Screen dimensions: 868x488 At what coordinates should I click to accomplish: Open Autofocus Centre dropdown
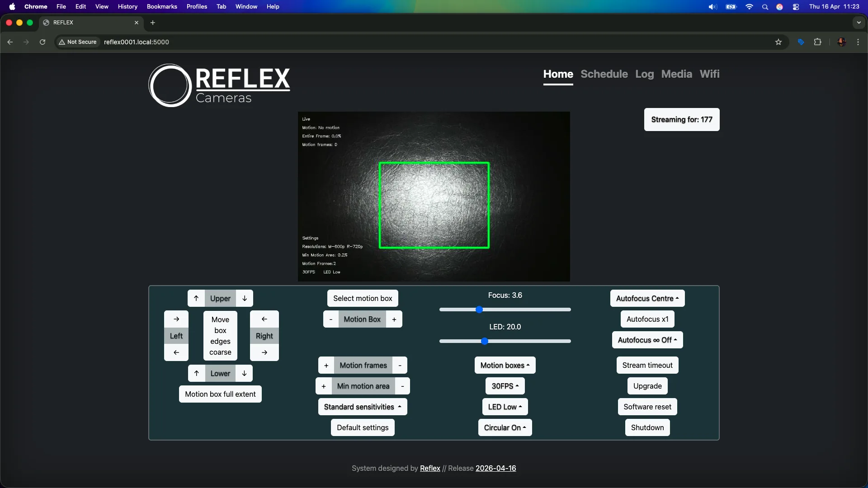tap(647, 298)
